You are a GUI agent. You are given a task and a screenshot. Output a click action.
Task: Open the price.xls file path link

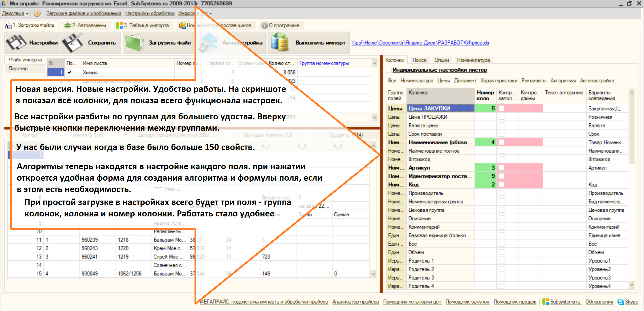pos(420,43)
